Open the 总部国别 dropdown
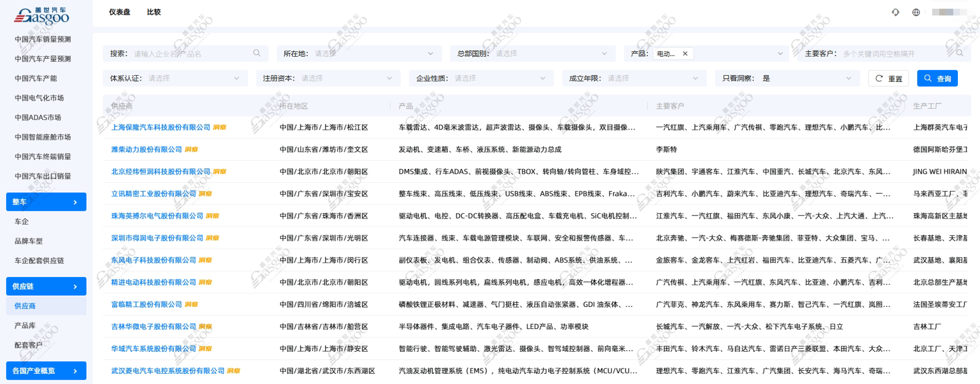 tap(532, 53)
